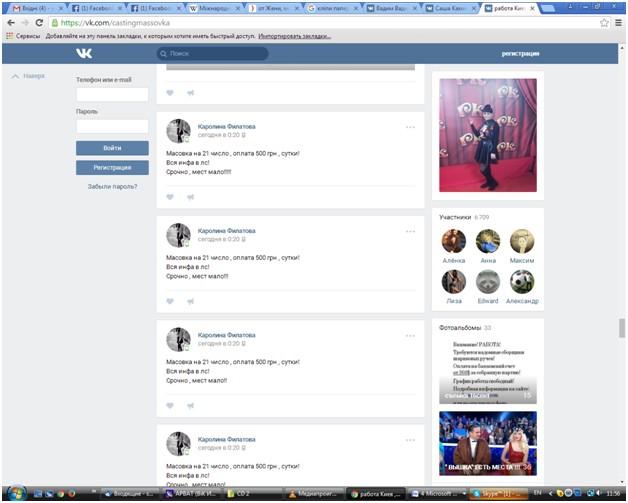The height and width of the screenshot is (503, 628).
Task: Click the browser back arrow
Action: (x=11, y=22)
